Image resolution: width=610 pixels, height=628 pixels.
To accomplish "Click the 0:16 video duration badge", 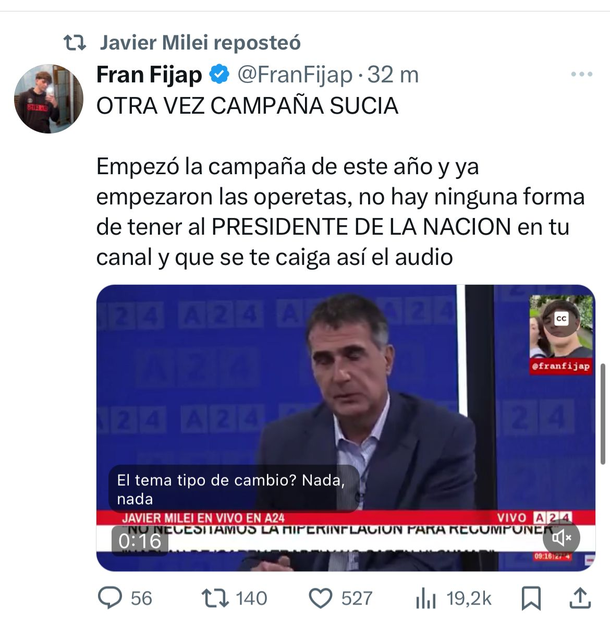I will coord(140,541).
